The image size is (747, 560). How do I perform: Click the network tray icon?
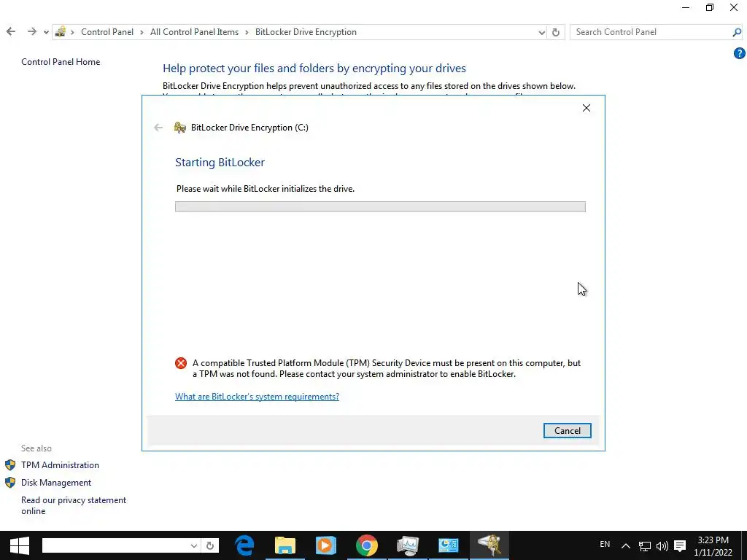645,545
